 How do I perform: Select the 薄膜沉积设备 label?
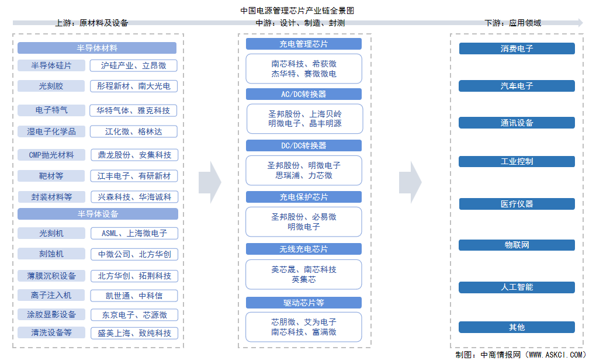(51, 276)
